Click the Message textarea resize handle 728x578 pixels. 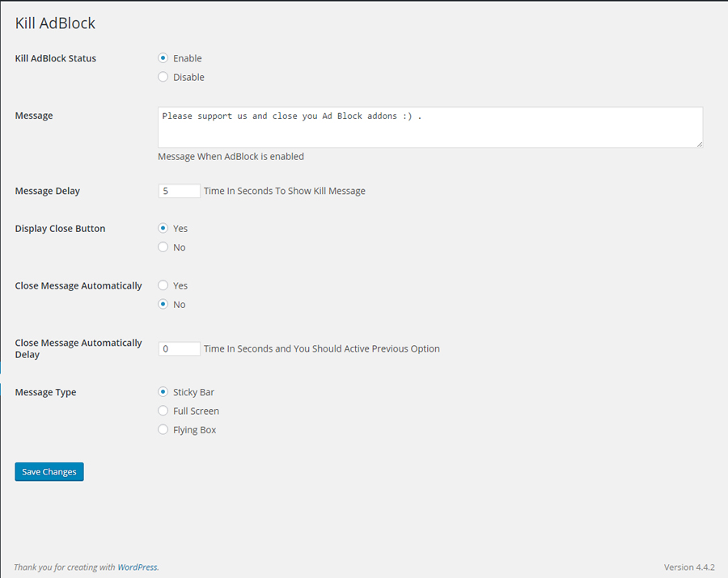click(x=699, y=144)
